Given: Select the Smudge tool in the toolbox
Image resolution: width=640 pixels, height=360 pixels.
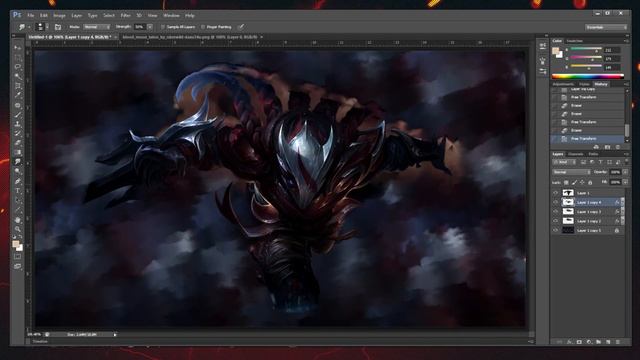Looking at the screenshot, I should (x=18, y=162).
